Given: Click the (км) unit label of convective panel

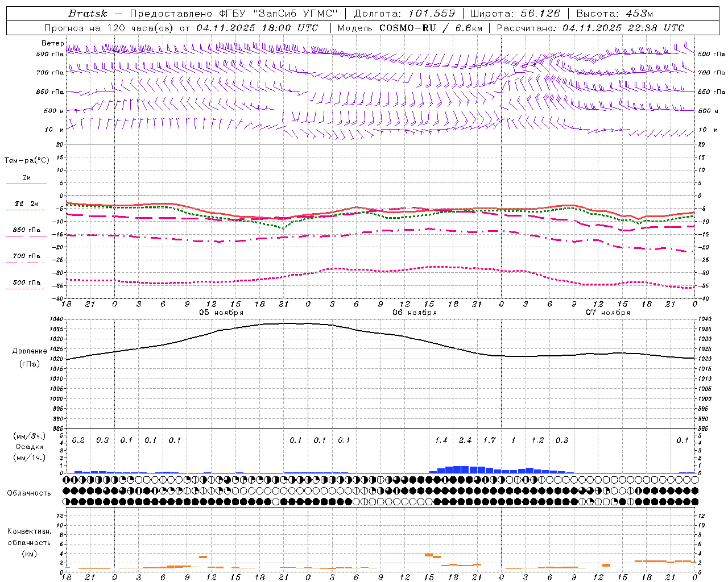Looking at the screenshot, I should tap(29, 554).
